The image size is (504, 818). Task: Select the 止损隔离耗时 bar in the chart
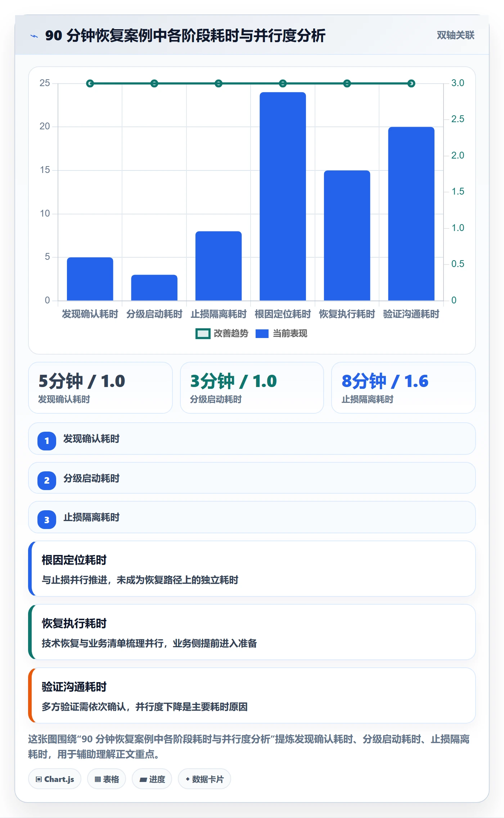click(219, 266)
